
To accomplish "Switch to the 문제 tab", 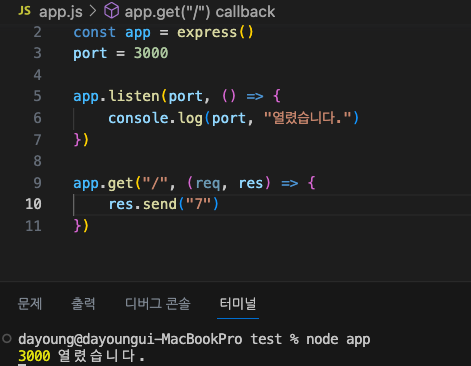I will click(x=30, y=304).
